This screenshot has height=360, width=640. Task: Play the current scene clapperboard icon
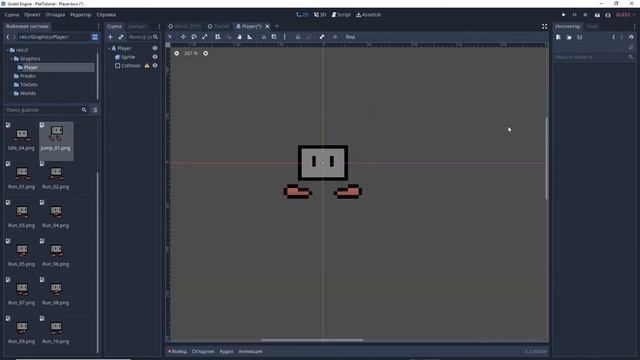coord(597,15)
